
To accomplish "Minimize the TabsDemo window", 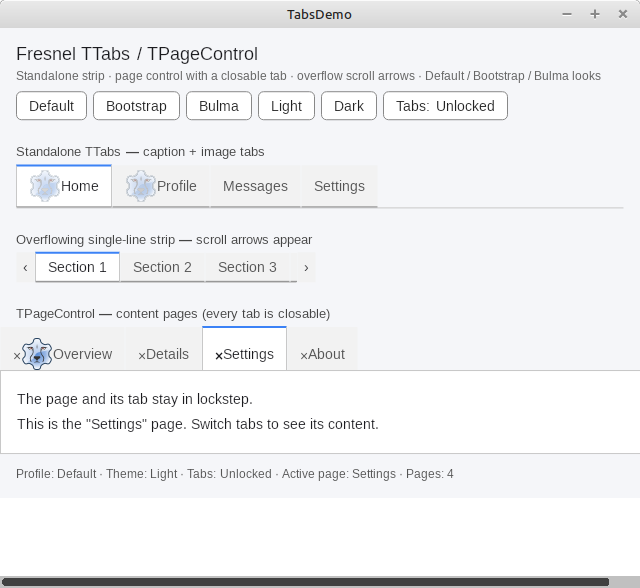I will [x=567, y=14].
